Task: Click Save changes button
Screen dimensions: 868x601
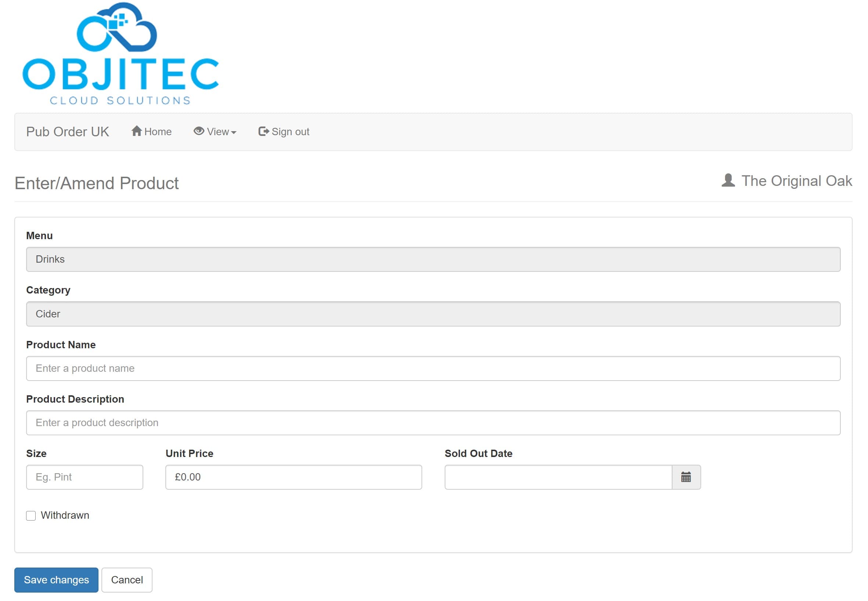Action: click(57, 580)
